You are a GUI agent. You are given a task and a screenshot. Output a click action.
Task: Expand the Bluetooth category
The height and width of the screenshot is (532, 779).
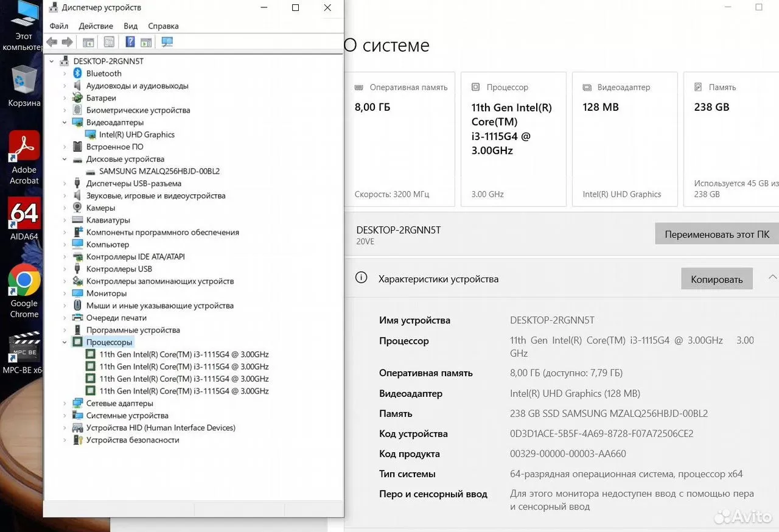coord(65,74)
